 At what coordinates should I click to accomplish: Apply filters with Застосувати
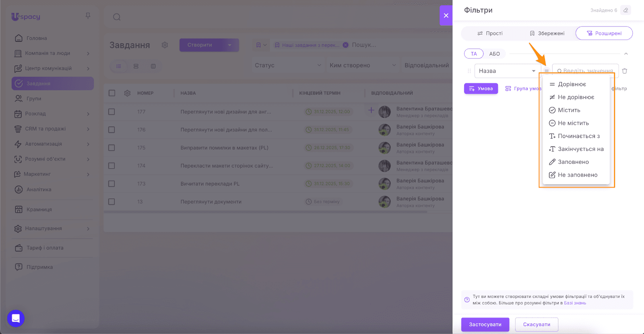coord(485,324)
